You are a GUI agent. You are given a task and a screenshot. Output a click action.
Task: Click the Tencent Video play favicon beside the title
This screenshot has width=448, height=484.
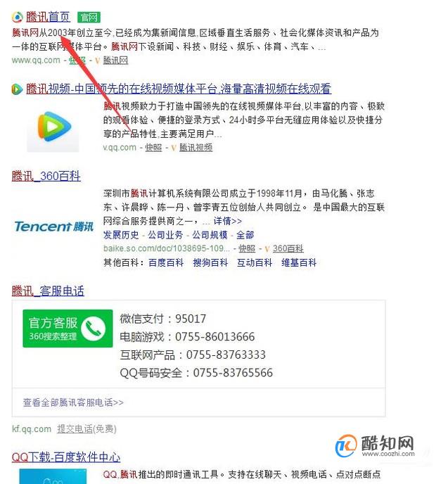point(17,89)
